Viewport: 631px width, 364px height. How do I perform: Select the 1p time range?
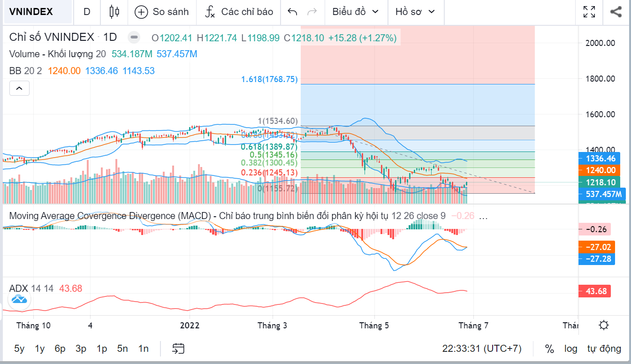[102, 349]
